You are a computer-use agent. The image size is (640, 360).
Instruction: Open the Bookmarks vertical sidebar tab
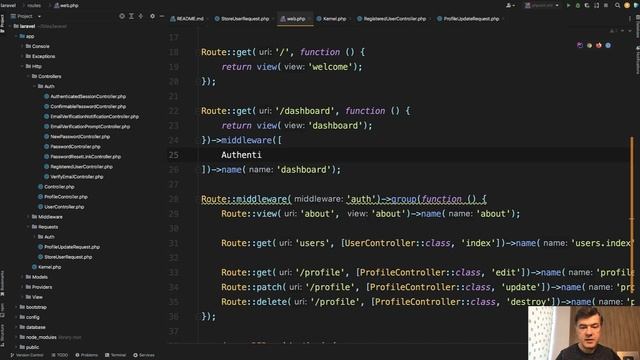(2, 283)
